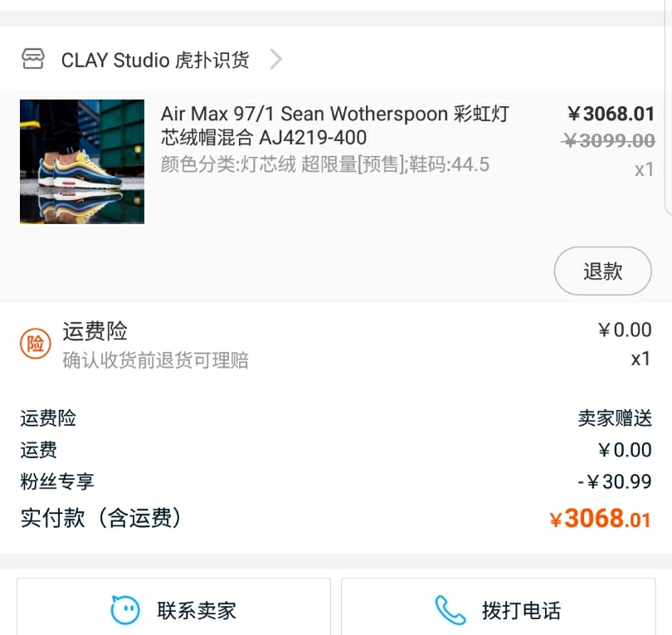The image size is (672, 635).
Task: Expand store via right chevron arrow
Action: [276, 59]
